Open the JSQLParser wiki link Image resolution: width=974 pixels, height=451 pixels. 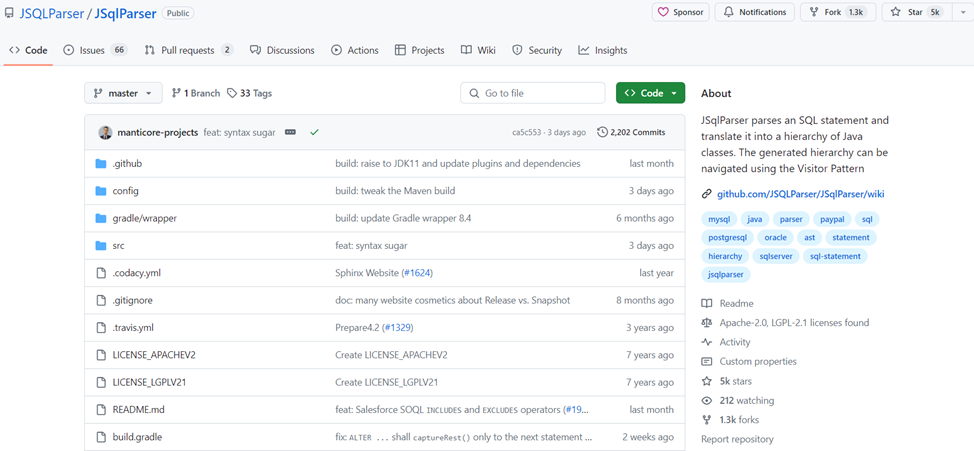(800, 194)
